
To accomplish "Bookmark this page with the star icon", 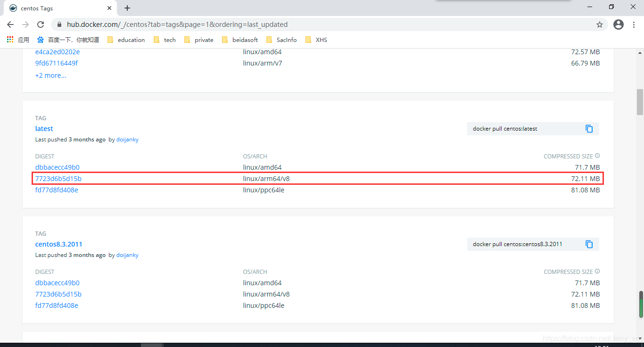I will click(600, 25).
